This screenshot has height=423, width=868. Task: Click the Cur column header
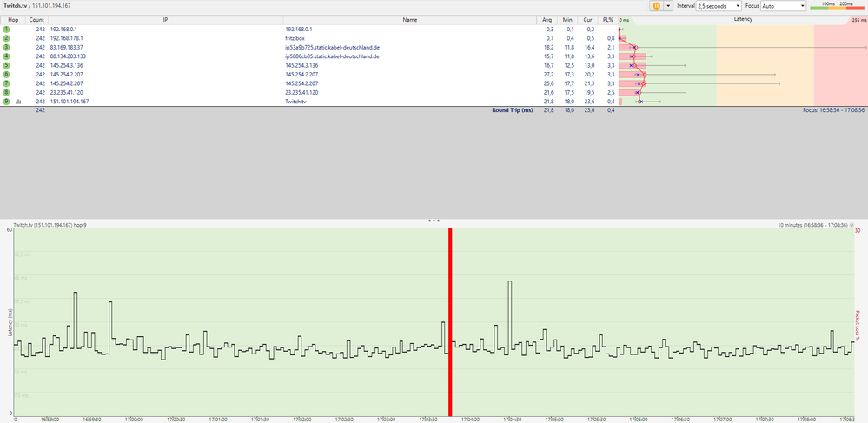(586, 20)
